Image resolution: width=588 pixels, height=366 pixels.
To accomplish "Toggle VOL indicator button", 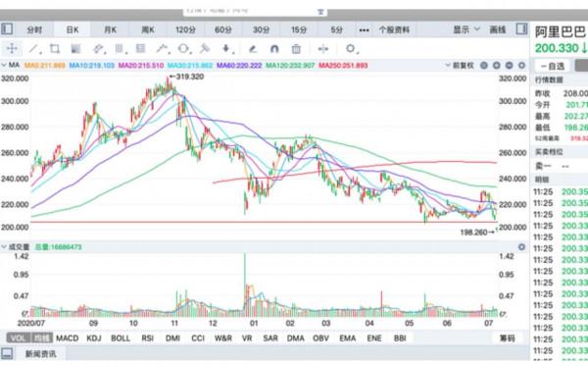I will [19, 339].
